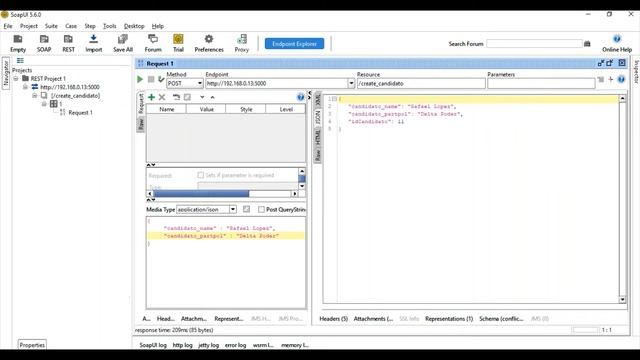Open Online Help icon
This screenshot has height=360, width=640.
pyautogui.click(x=617, y=43)
